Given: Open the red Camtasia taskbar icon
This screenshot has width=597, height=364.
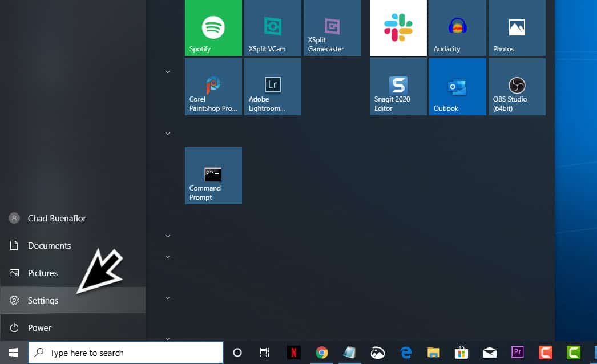Looking at the screenshot, I should coord(545,353).
